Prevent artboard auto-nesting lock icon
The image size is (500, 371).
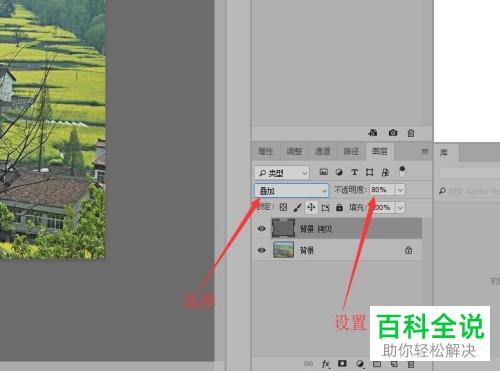[325, 208]
